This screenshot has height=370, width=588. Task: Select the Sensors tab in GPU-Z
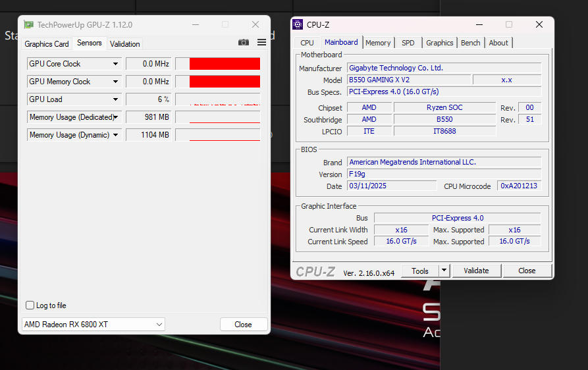(90, 43)
